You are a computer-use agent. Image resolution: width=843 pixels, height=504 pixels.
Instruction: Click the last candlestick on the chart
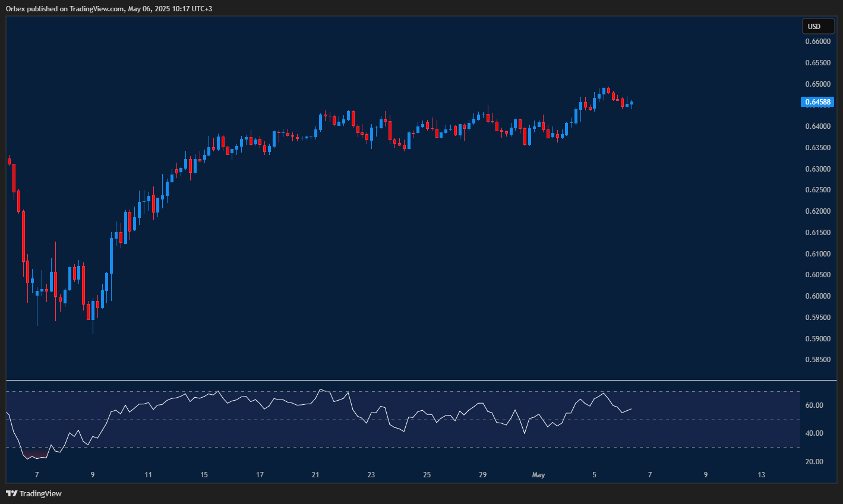click(x=632, y=103)
